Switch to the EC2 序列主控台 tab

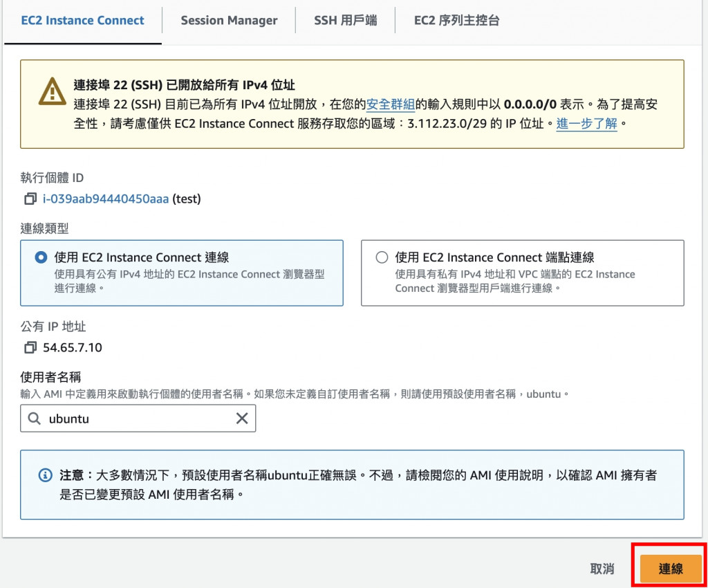(456, 21)
